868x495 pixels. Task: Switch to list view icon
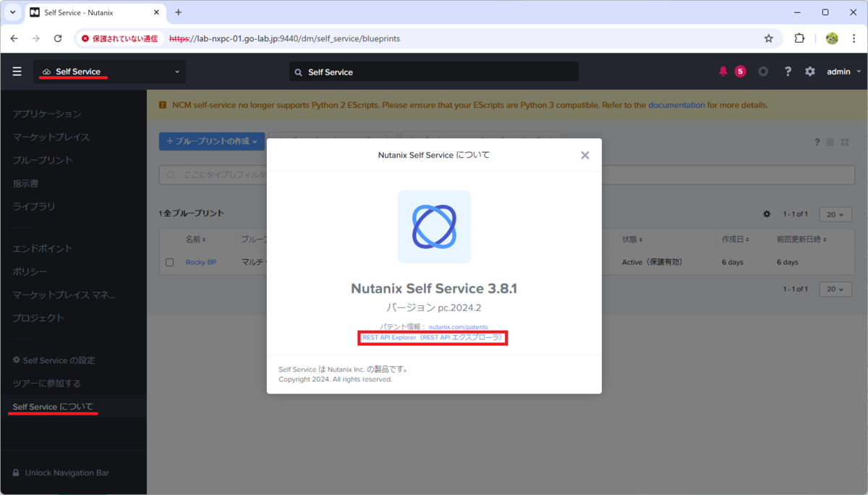(830, 142)
